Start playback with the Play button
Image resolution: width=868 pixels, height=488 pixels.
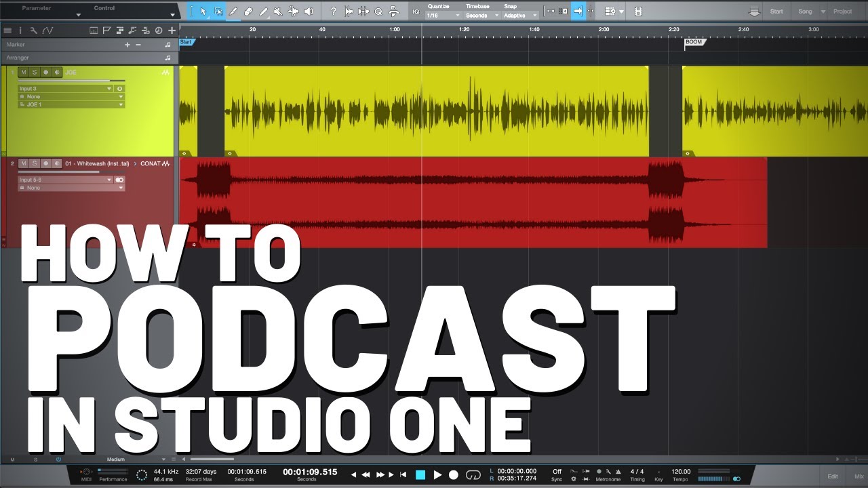(x=437, y=474)
